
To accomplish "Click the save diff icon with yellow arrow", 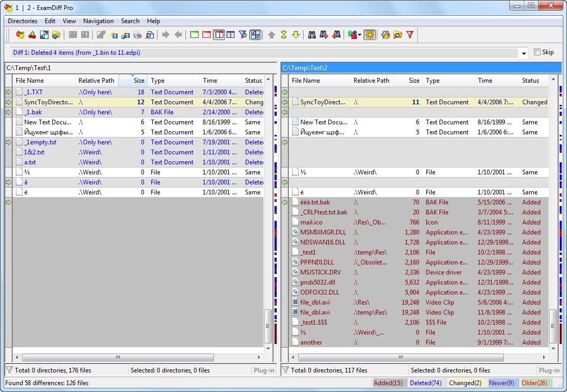I will point(113,35).
